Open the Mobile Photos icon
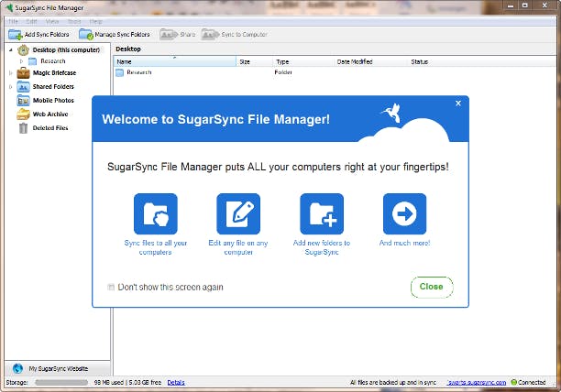 pos(23,101)
